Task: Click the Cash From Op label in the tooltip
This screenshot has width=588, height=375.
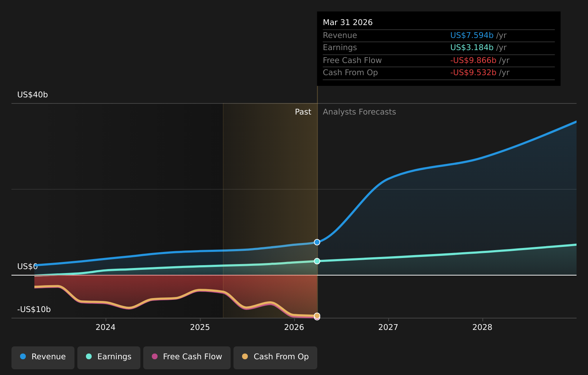Action: point(350,73)
